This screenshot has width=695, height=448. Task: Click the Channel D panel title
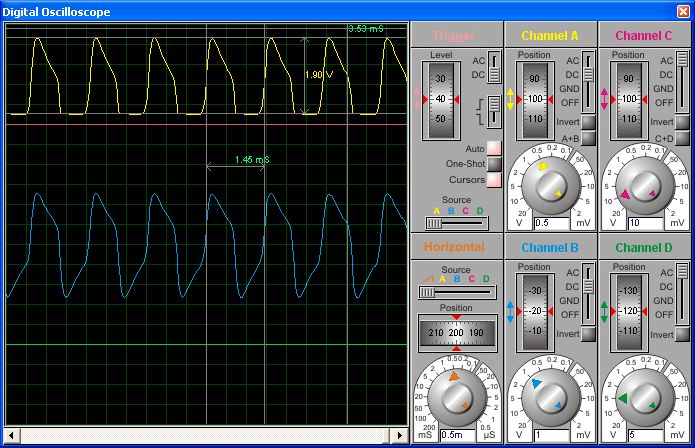[x=644, y=248]
